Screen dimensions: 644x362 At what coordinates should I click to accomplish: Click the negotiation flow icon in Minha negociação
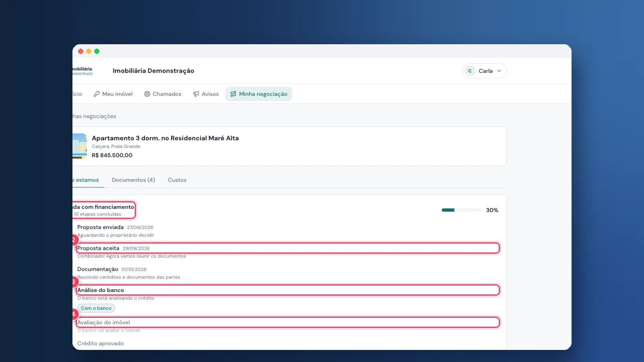click(233, 94)
